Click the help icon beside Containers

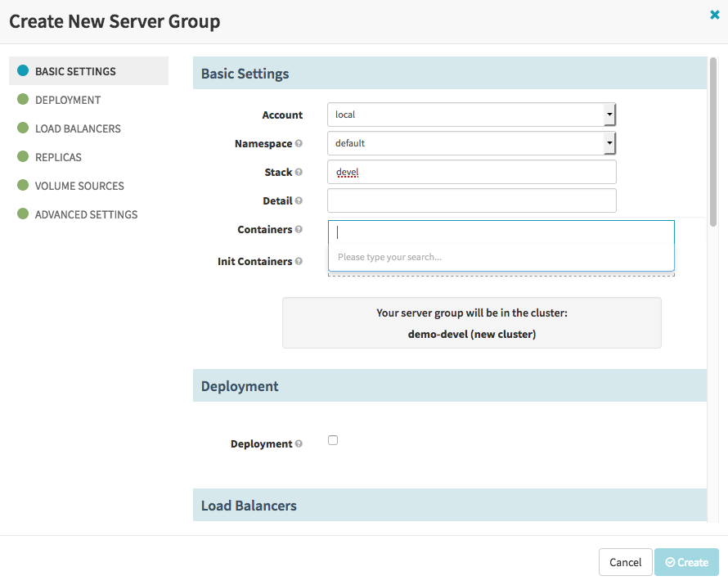299,230
